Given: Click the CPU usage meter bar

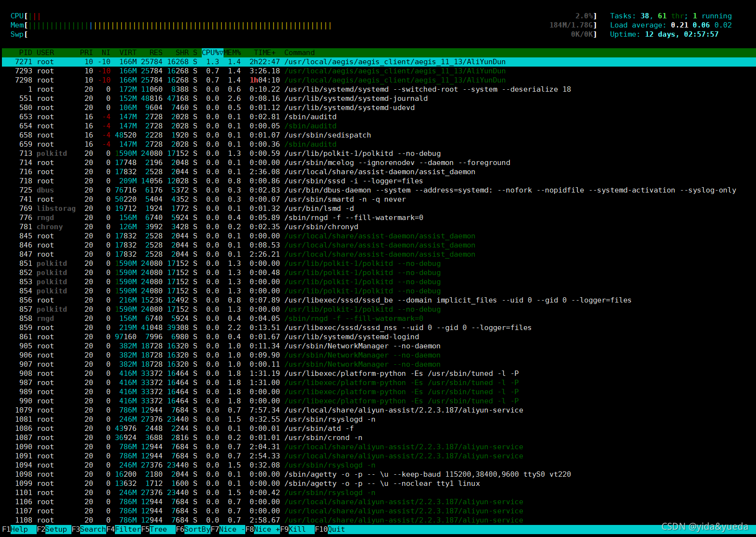Looking at the screenshot, I should tap(304, 16).
